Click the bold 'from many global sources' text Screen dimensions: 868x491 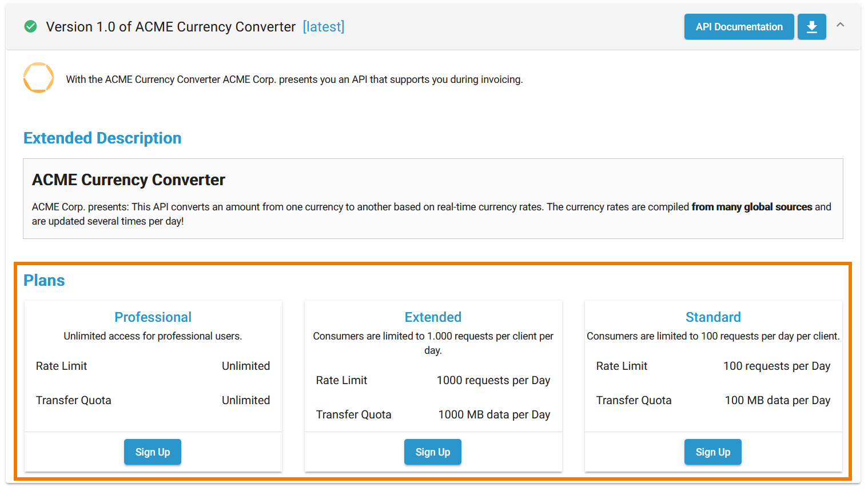click(x=751, y=207)
